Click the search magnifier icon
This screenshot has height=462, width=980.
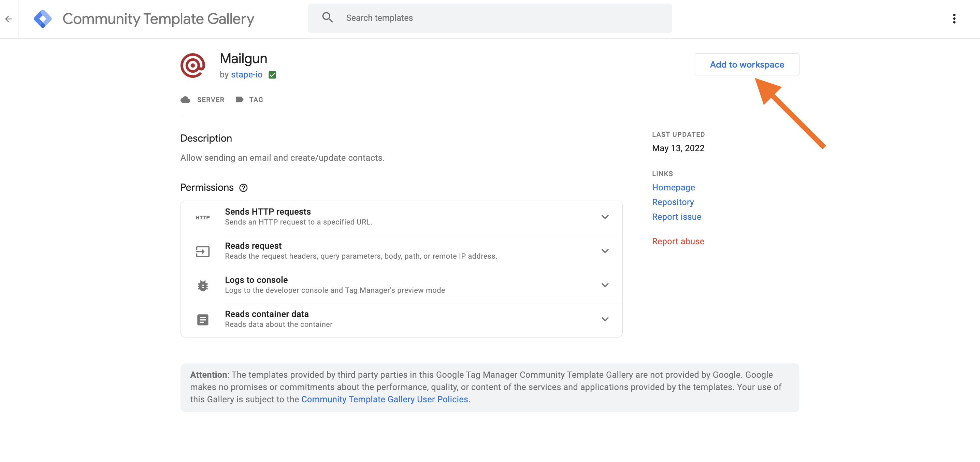click(x=327, y=17)
